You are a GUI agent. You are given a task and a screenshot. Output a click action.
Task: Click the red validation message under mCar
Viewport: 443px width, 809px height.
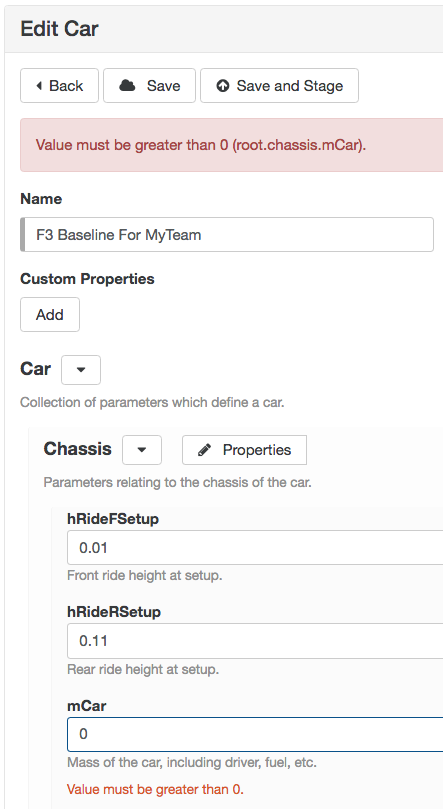tap(155, 789)
